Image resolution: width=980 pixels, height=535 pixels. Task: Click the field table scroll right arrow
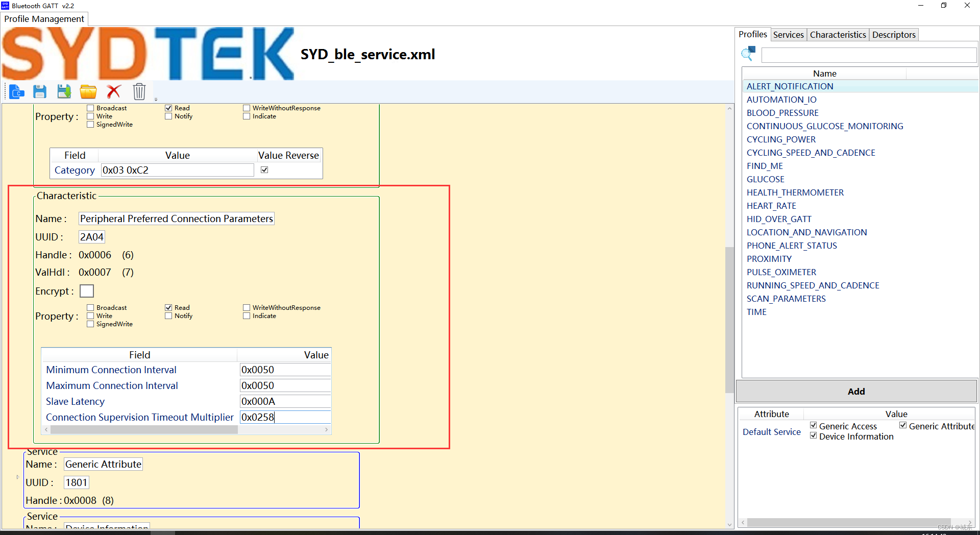coord(326,430)
